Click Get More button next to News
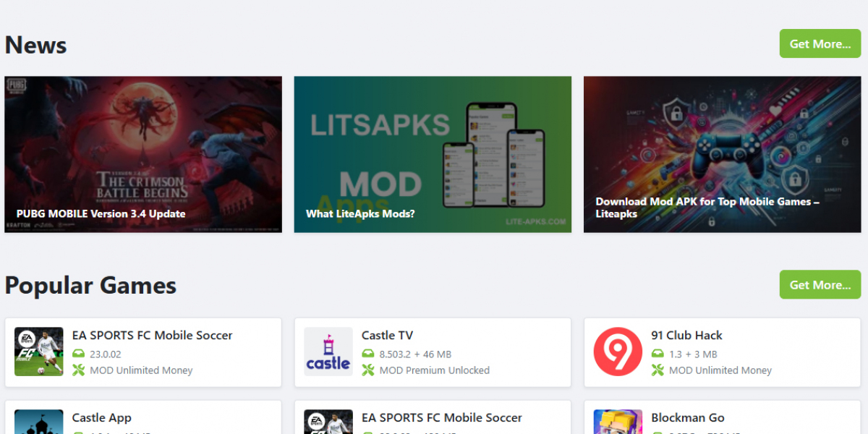868x434 pixels. point(820,44)
